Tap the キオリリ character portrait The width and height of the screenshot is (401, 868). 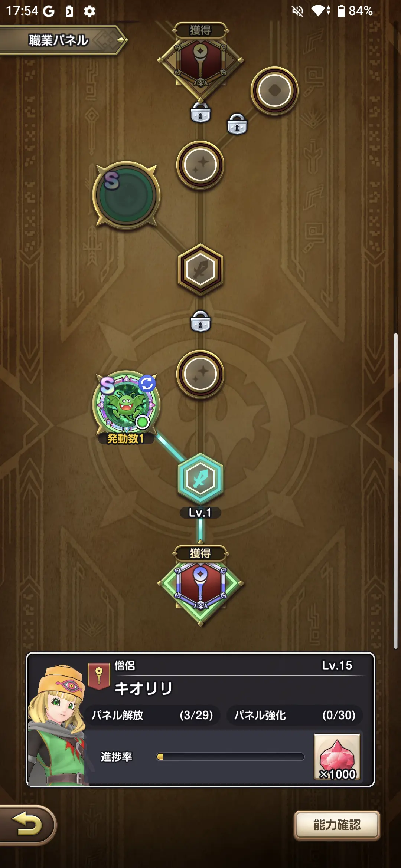coord(57,724)
